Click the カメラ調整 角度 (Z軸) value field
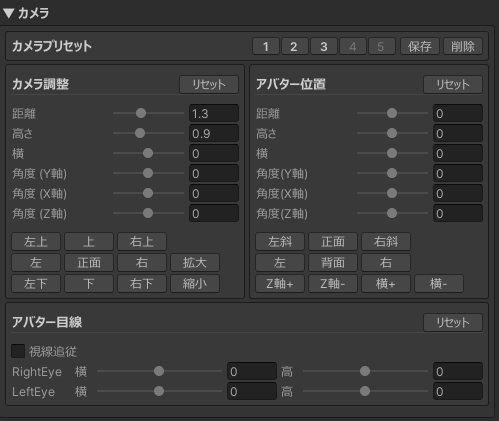 tap(214, 213)
